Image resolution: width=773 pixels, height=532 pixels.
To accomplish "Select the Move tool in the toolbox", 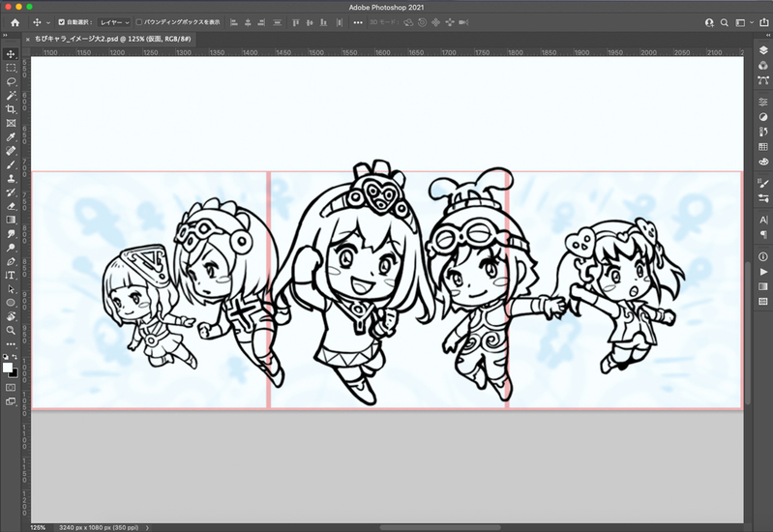I will pyautogui.click(x=11, y=54).
